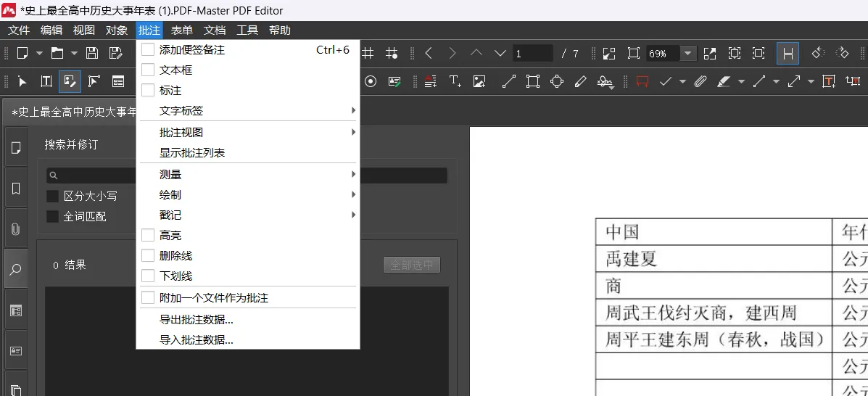The width and height of the screenshot is (868, 396).
Task: Click the Insert Image tool icon
Action: (479, 81)
